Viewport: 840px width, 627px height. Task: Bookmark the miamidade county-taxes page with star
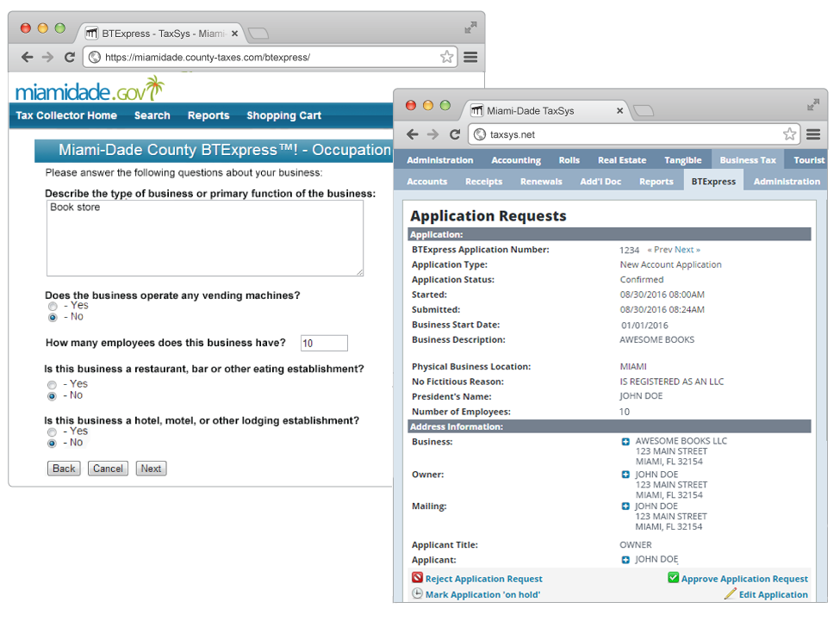(446, 57)
